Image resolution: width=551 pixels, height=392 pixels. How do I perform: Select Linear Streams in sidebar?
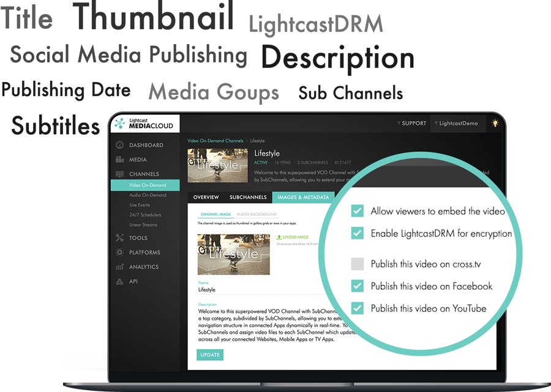143,225
